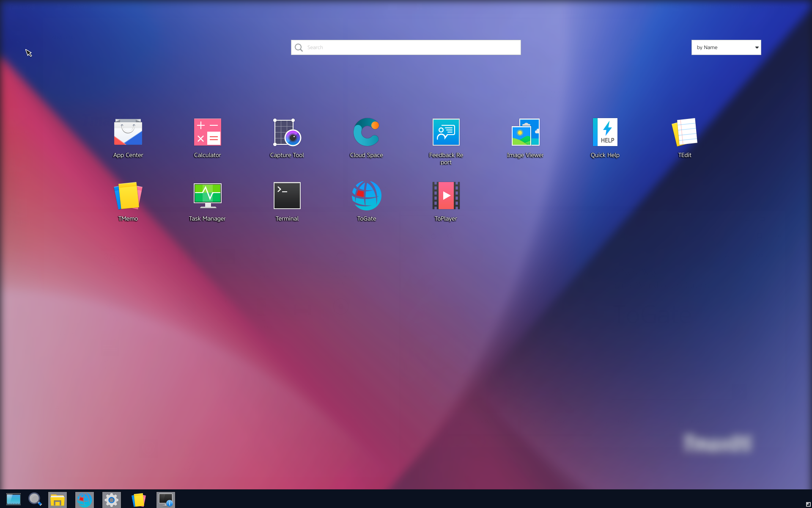Click the magnifier icon in the search box
This screenshot has width=812, height=508.
pyautogui.click(x=299, y=47)
